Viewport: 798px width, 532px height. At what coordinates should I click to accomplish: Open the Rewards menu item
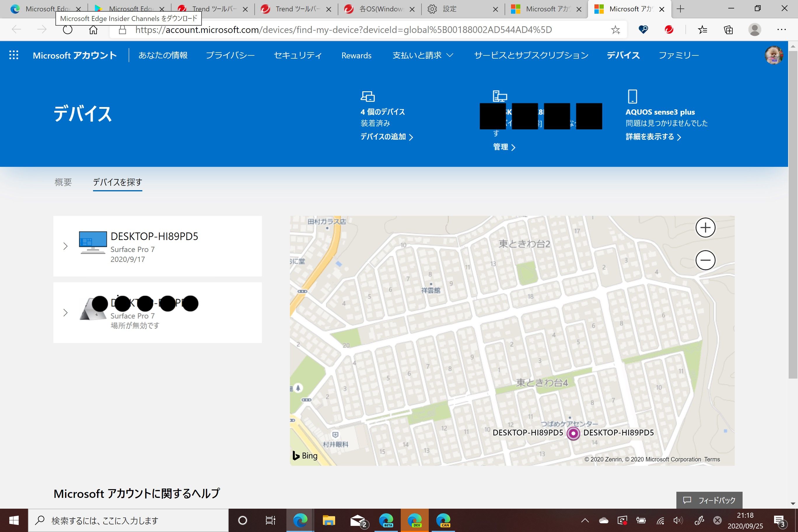coord(356,55)
